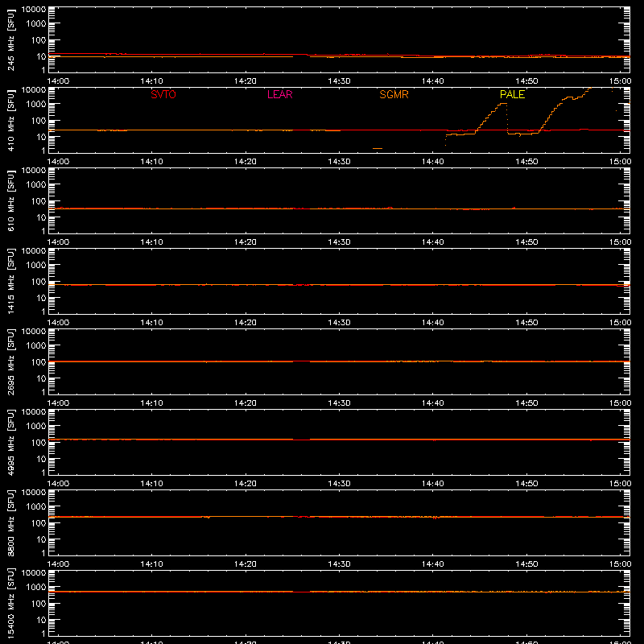
Task: Click 14:40 under the 410 MHz panel
Action: point(433,162)
